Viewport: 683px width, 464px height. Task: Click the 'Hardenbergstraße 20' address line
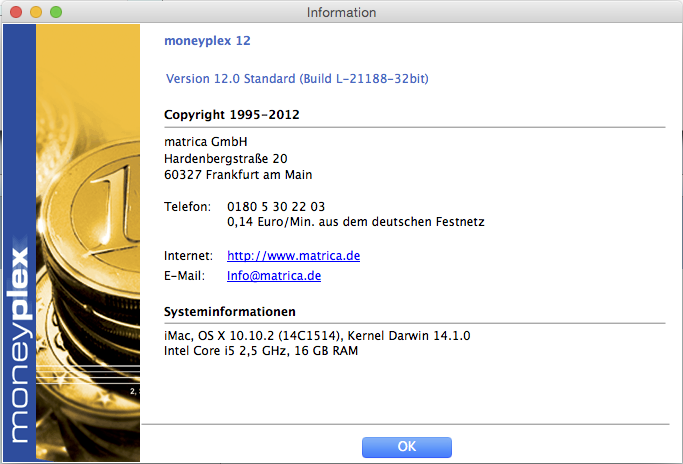[x=226, y=159]
